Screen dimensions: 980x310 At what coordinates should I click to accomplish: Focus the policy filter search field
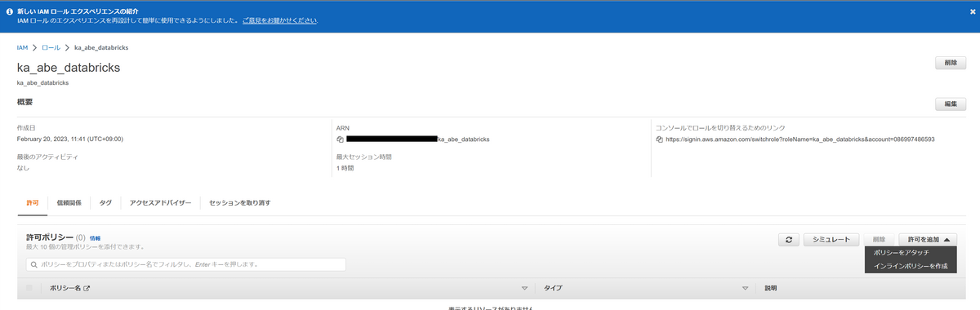(x=185, y=264)
